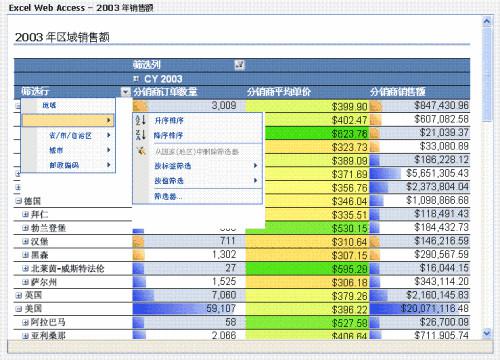Select the cell showing $595.29
This screenshot has width=500, height=360.
pos(307,268)
